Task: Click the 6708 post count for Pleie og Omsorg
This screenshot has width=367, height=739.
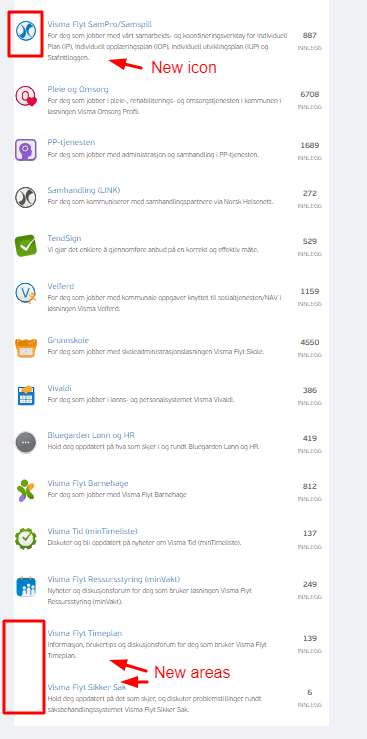Action: click(x=310, y=94)
